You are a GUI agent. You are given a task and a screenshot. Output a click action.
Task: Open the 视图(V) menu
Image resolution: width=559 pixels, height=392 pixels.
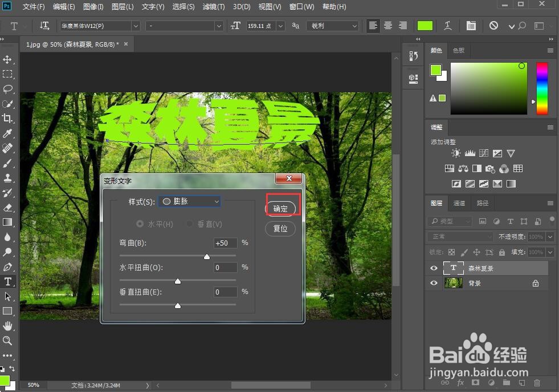(x=270, y=7)
